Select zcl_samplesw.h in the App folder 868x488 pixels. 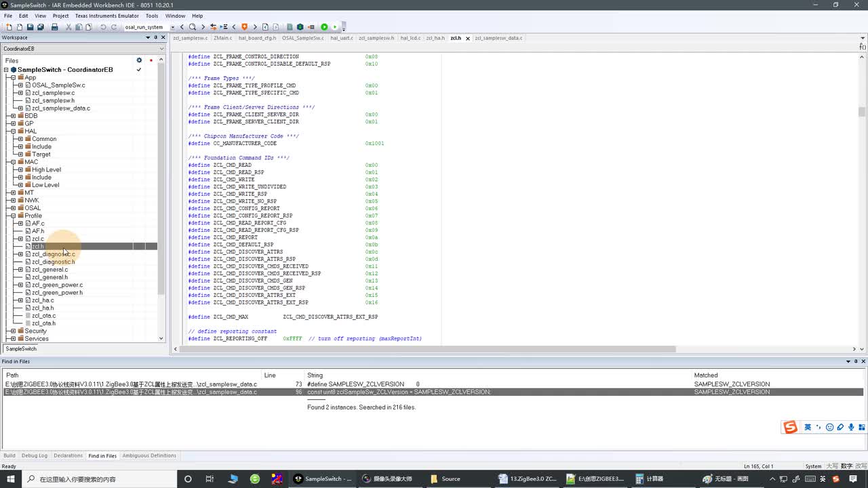[x=53, y=100]
